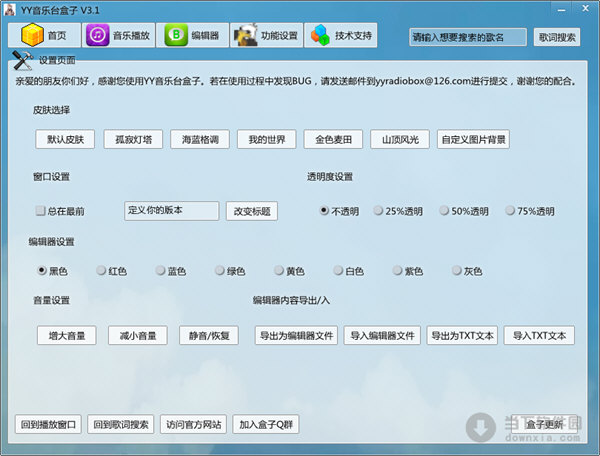Open the 首页 home tab
The width and height of the screenshot is (600, 456).
click(x=44, y=35)
